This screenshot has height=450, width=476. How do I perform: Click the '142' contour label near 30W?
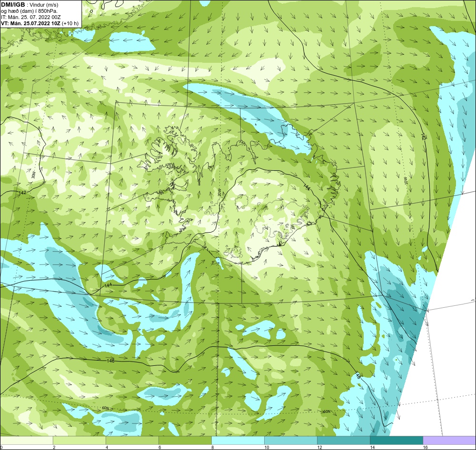coord(22,192)
